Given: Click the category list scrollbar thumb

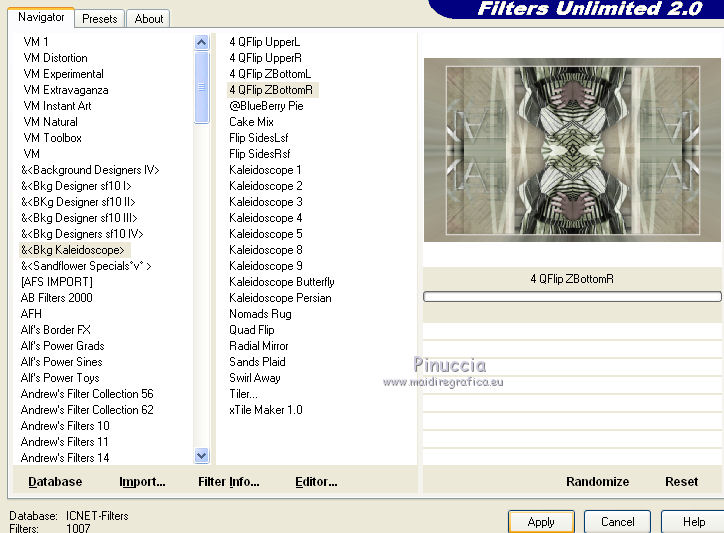Looking at the screenshot, I should point(201,87).
